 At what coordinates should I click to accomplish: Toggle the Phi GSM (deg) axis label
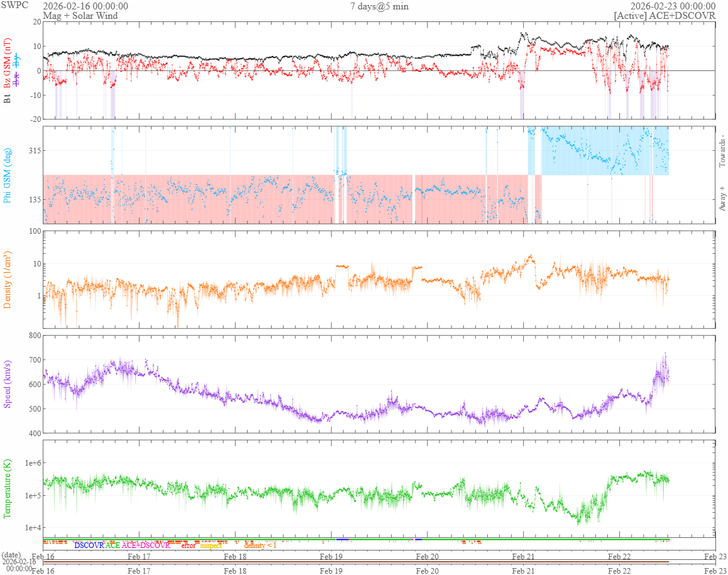click(x=7, y=175)
